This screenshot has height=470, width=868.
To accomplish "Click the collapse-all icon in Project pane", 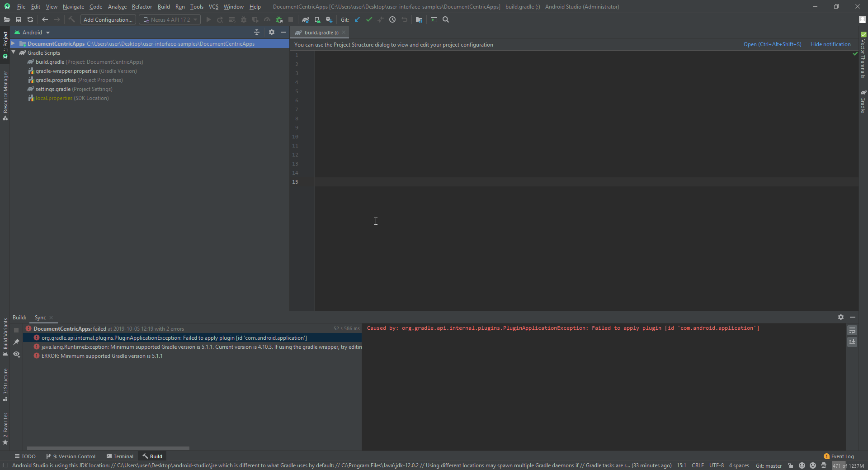I will click(257, 32).
